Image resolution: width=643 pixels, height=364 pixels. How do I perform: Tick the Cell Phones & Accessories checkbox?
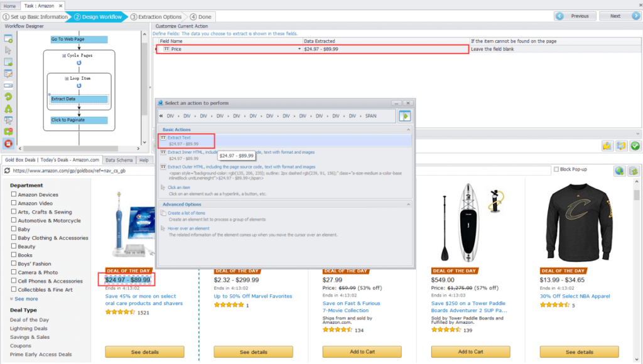pos(14,281)
